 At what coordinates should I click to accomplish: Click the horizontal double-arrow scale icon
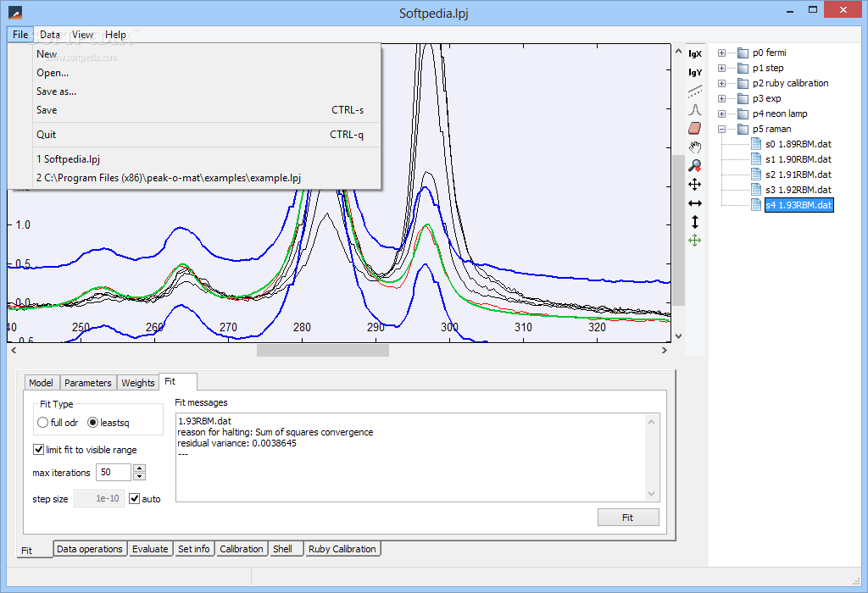pos(695,203)
